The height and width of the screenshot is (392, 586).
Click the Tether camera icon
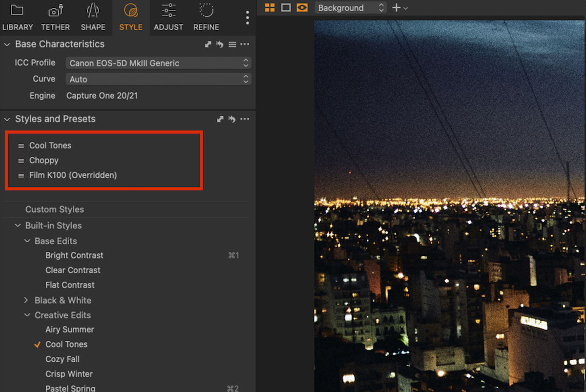55,11
